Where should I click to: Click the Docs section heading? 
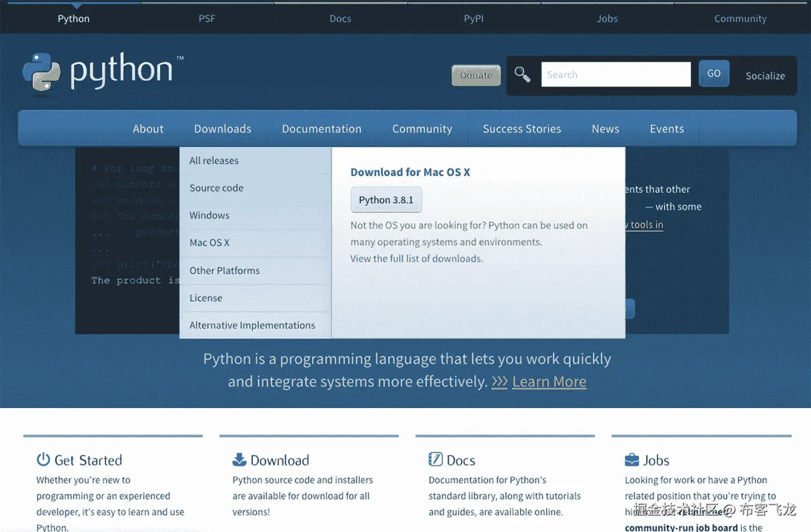(x=461, y=460)
